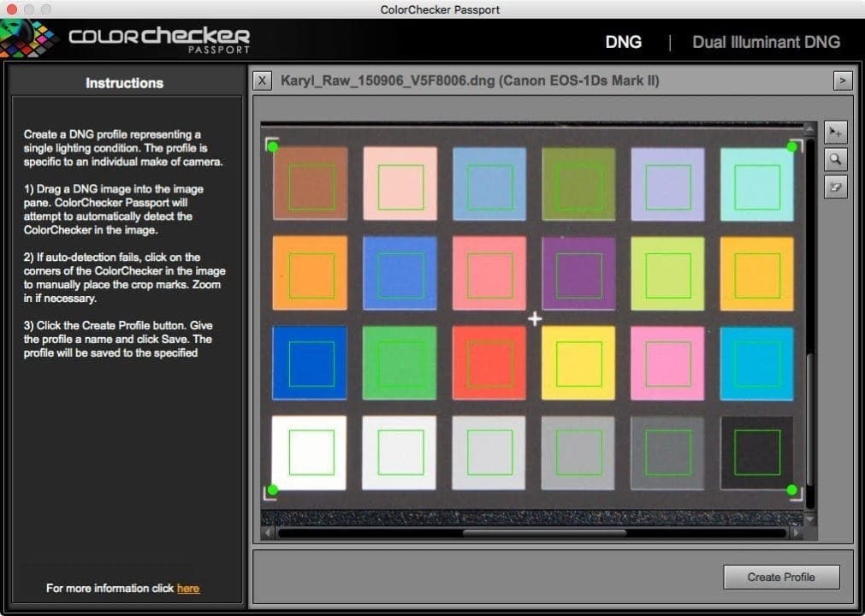The width and height of the screenshot is (865, 616).
Task: Click the black grayscale patch
Action: [757, 453]
